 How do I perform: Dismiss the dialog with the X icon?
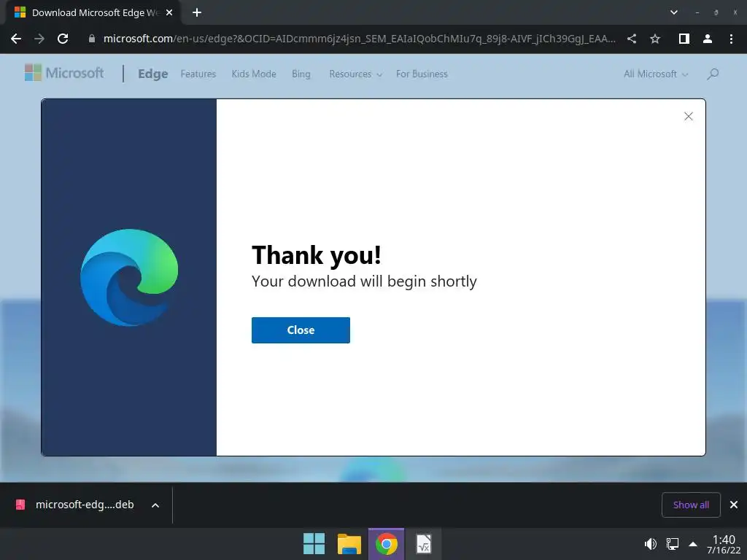point(689,116)
